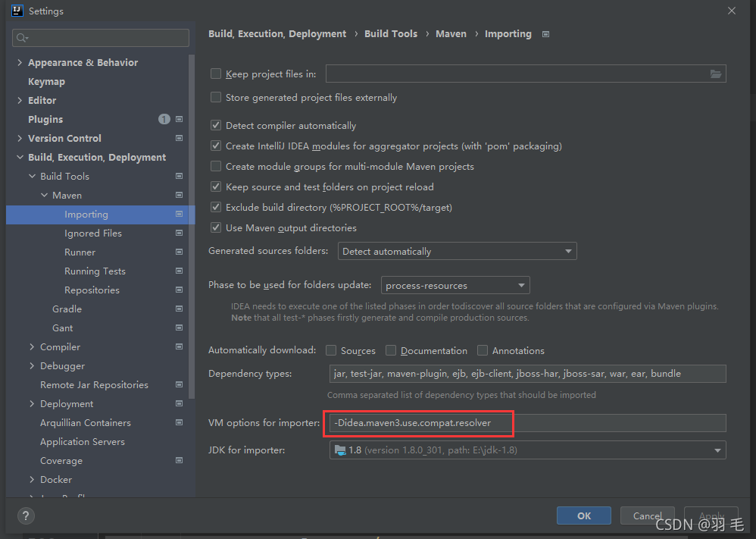Viewport: 756px width, 539px height.
Task: Click into settings search field
Action: click(101, 38)
